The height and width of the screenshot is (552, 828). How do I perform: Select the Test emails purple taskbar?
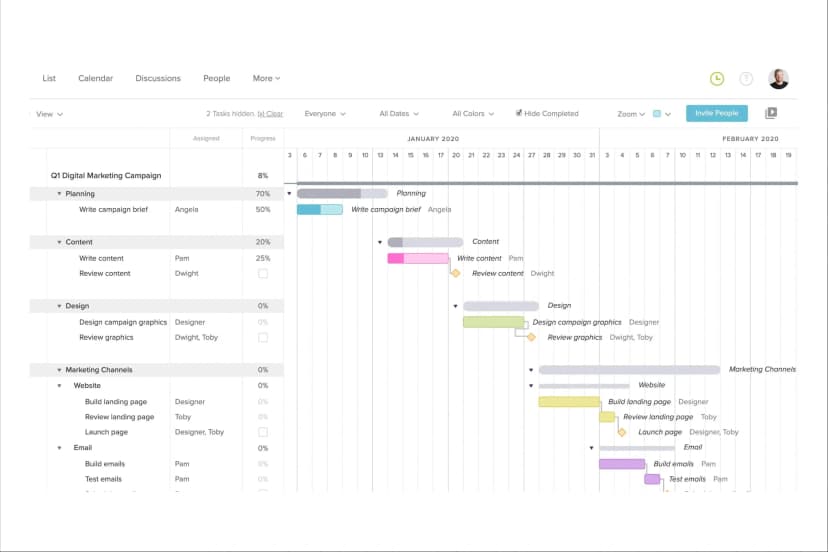tap(652, 479)
